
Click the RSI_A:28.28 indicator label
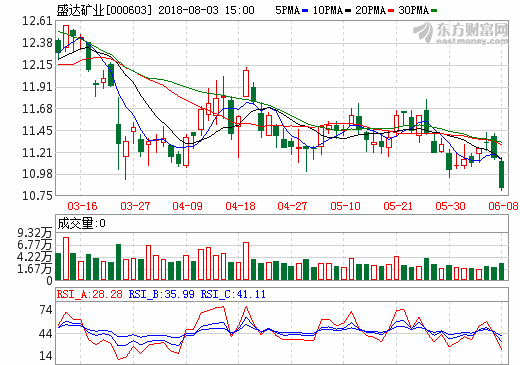tap(89, 294)
